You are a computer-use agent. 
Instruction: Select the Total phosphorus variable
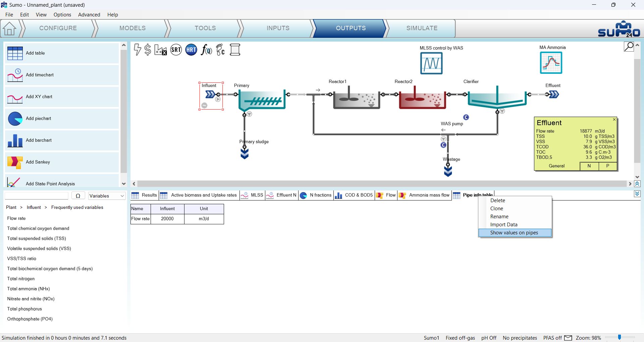coord(24,309)
